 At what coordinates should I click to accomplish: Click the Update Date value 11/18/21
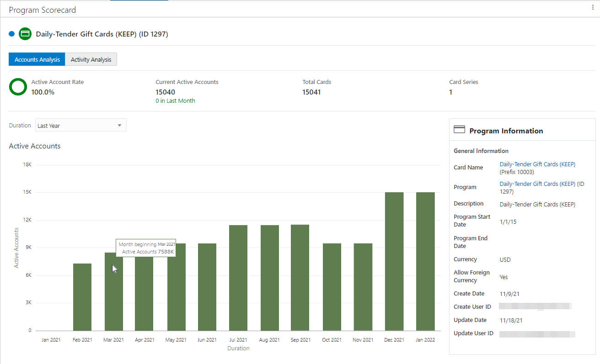[x=511, y=321]
